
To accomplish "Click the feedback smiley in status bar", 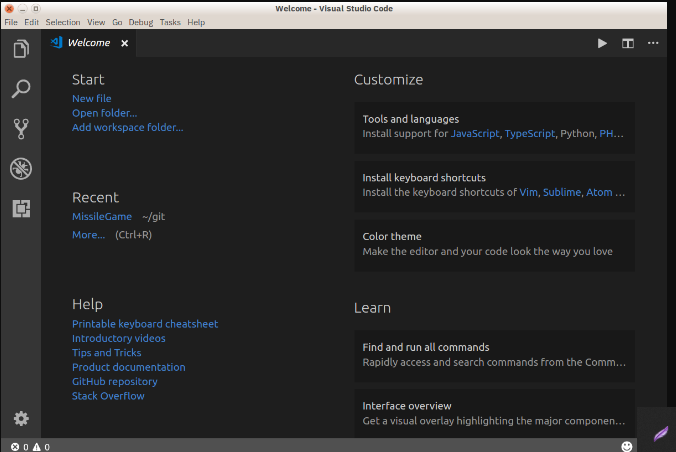I will [x=627, y=446].
